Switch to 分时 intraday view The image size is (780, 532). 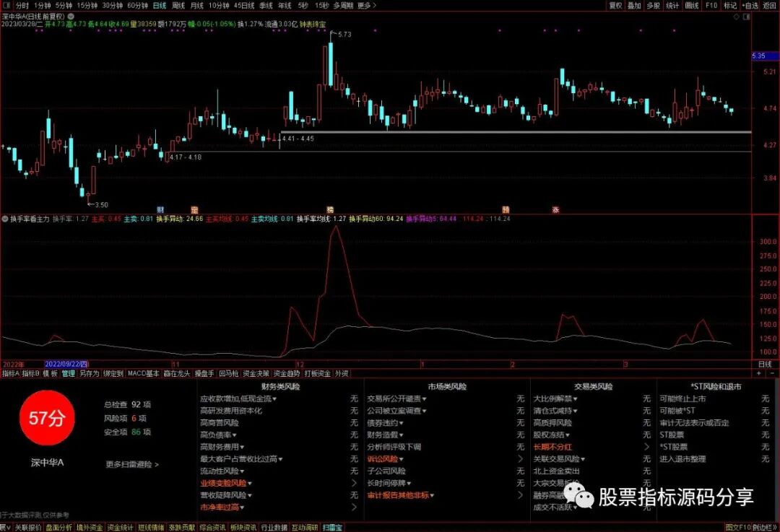point(22,6)
